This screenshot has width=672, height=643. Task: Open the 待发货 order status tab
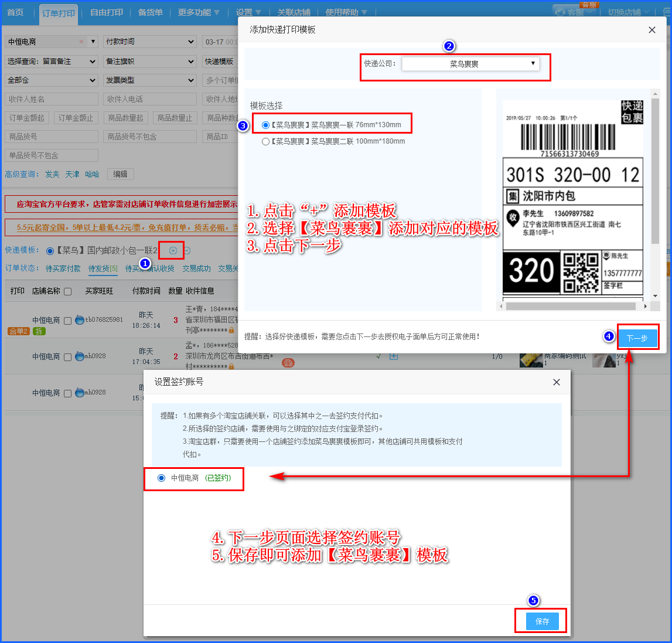(x=103, y=268)
